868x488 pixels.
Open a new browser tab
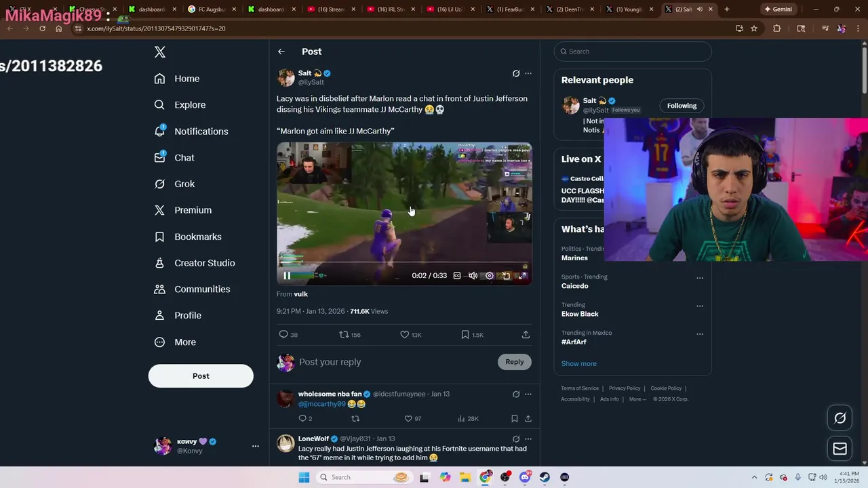pyautogui.click(x=726, y=9)
